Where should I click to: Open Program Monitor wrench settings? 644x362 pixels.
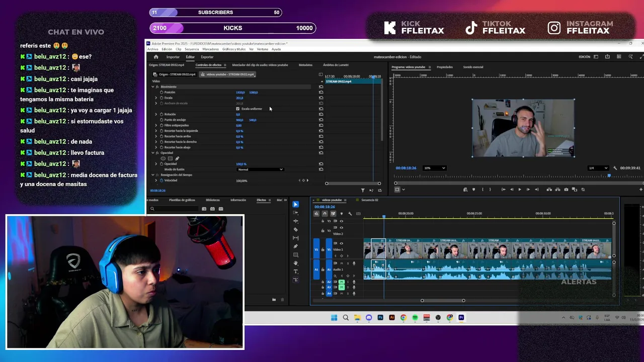tap(615, 168)
